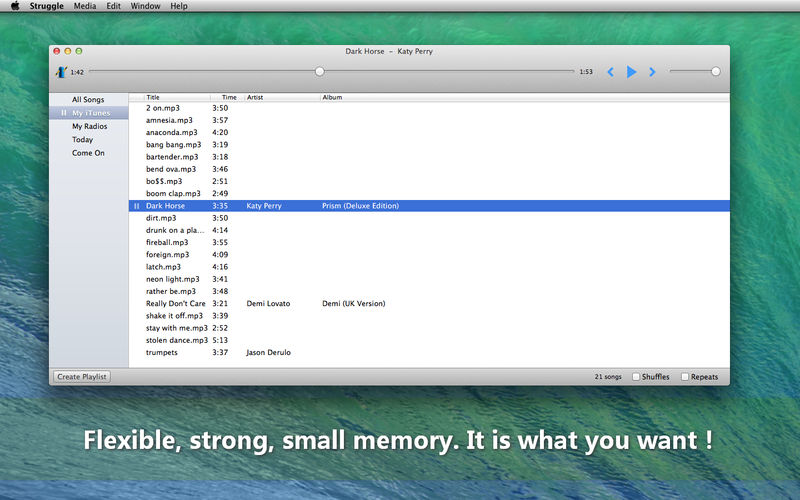
Task: Select the song starting with drunk on a pla
Action: 175,231
